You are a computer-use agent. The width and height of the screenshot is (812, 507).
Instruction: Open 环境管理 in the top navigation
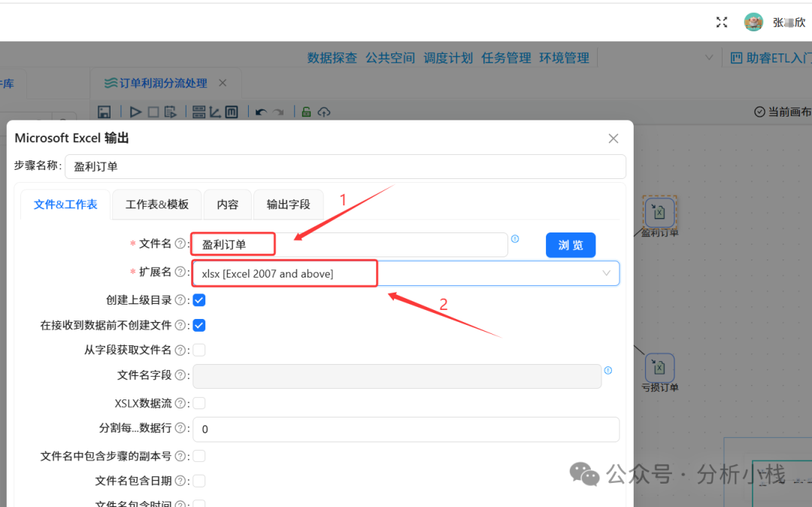[564, 58]
